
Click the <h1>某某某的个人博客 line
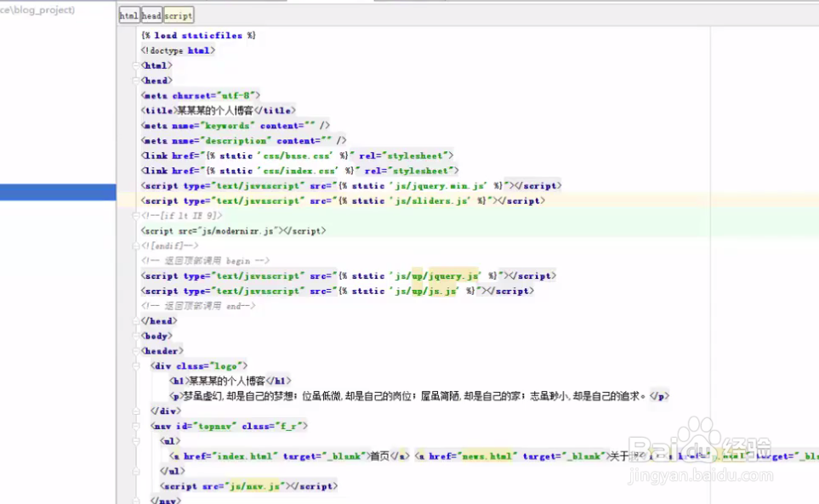pos(230,382)
